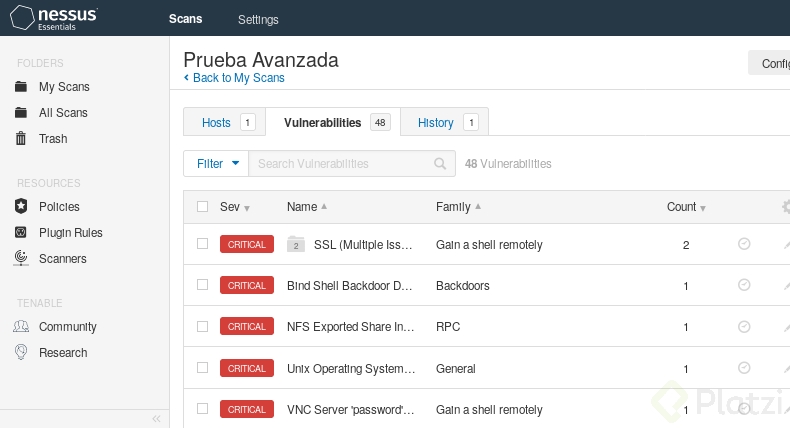Viewport: 790px width, 428px height.
Task: Toggle the select-all checkbox in header
Action: click(x=203, y=207)
